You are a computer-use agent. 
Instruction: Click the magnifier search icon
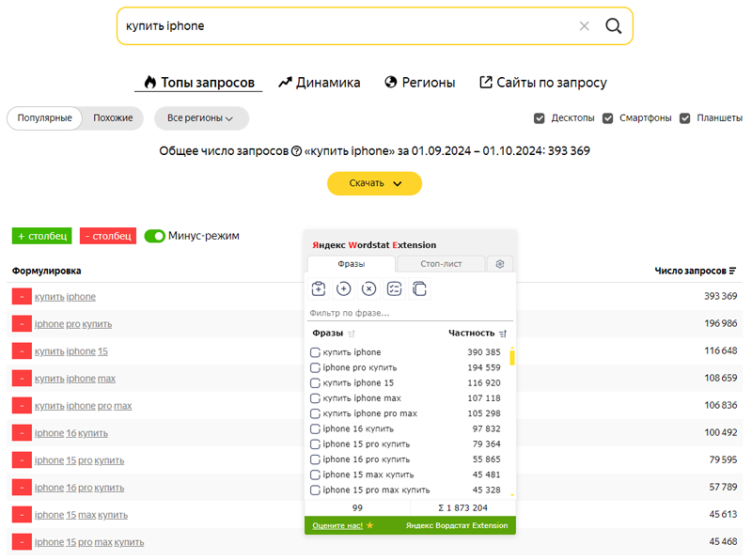pyautogui.click(x=613, y=26)
